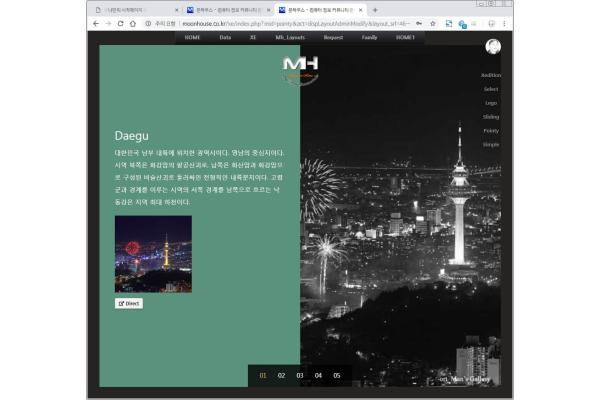Click the site info icon in address bar
The image size is (600, 400).
pyautogui.click(x=148, y=24)
